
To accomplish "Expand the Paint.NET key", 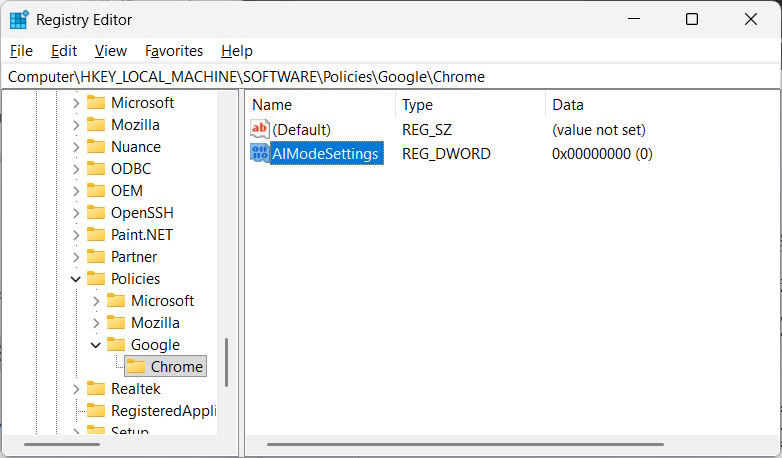I will 76,234.
